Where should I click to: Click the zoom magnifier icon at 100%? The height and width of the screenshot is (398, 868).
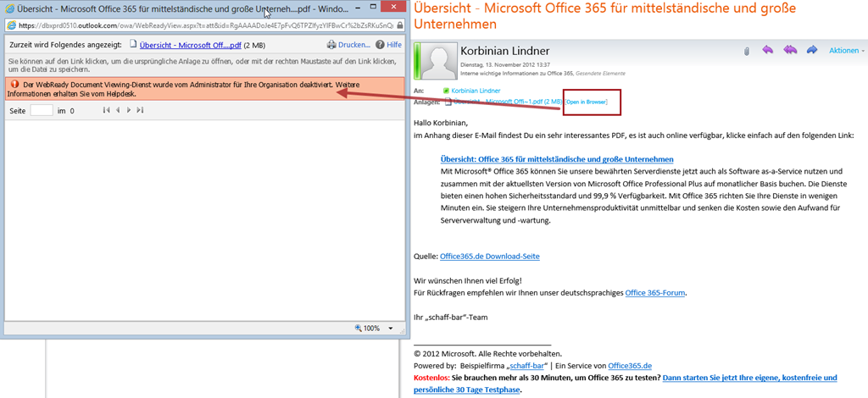tap(359, 328)
